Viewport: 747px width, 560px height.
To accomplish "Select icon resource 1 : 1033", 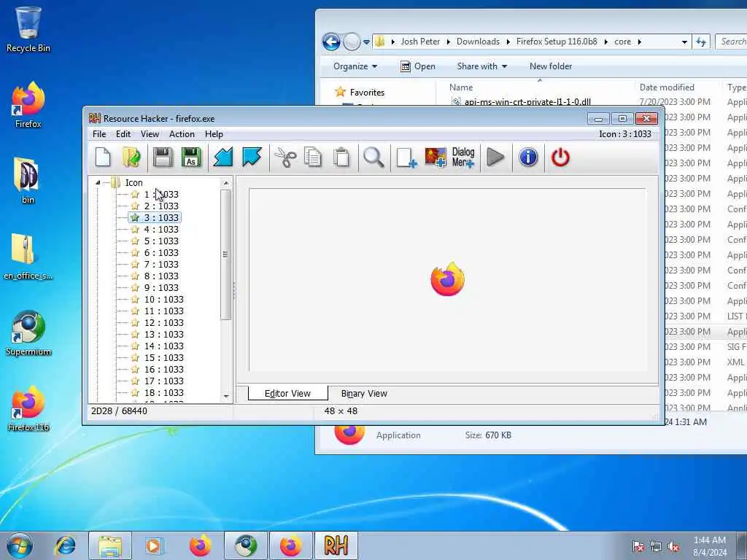I will click(x=161, y=194).
